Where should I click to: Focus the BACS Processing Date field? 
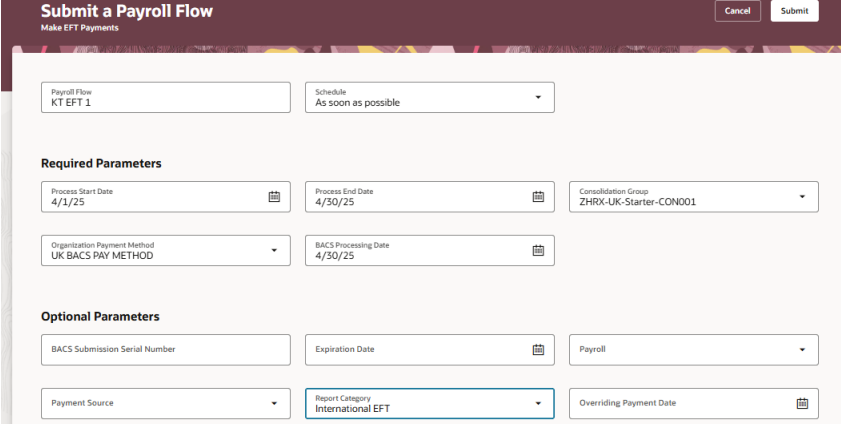pos(430,250)
